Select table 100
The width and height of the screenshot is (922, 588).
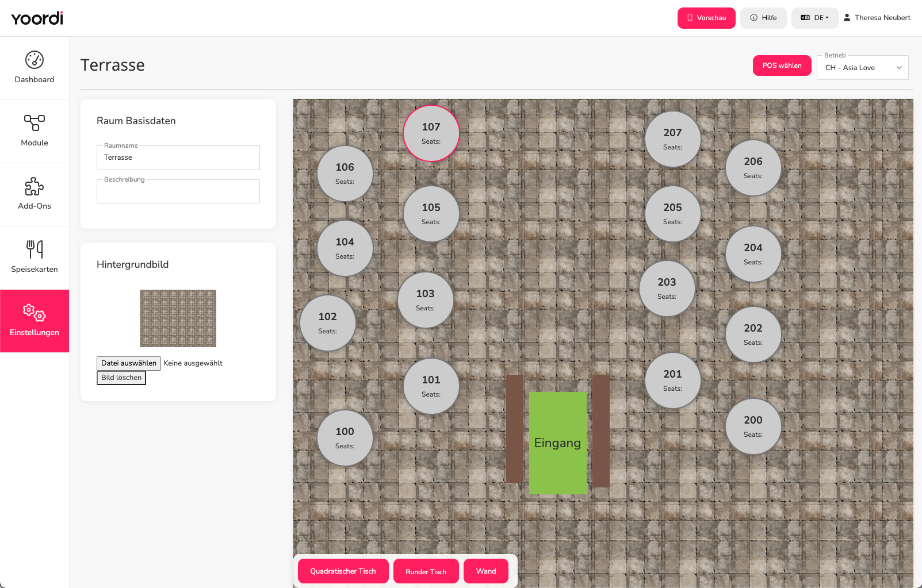(345, 438)
